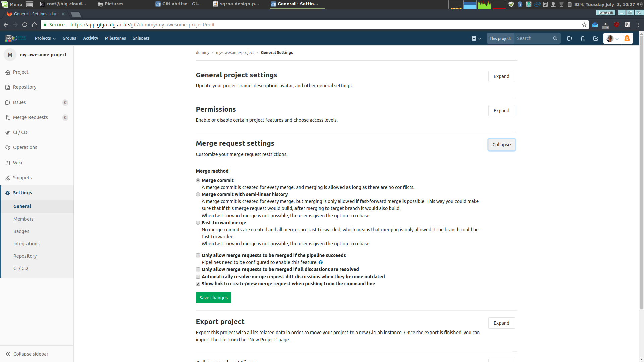Viewport: 644px width, 362px height.
Task: Open the new item plus dropdown
Action: 476,38
